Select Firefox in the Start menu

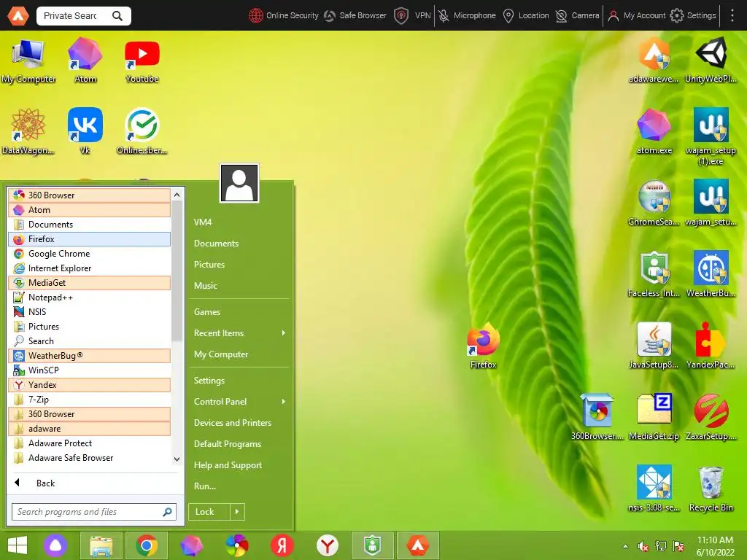click(90, 239)
